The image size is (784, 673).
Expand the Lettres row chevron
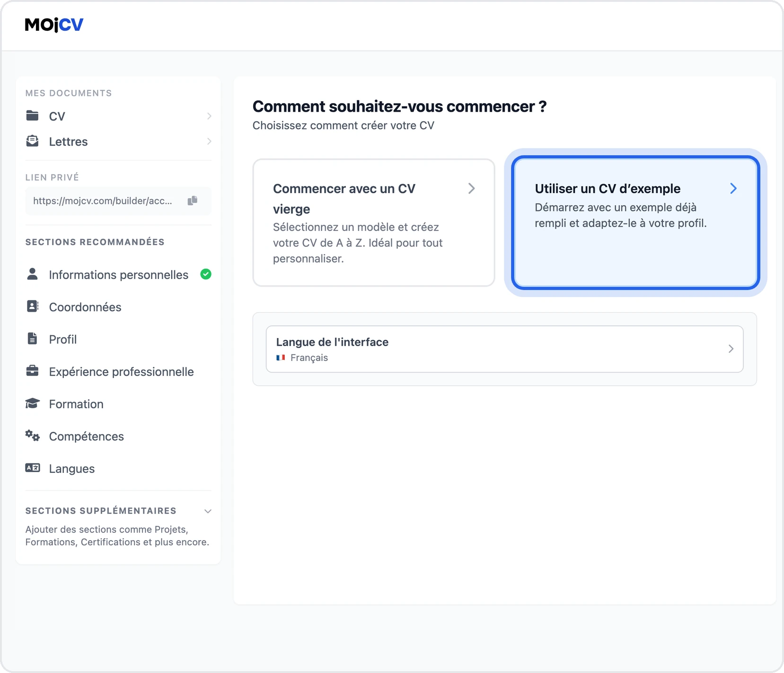tap(209, 141)
